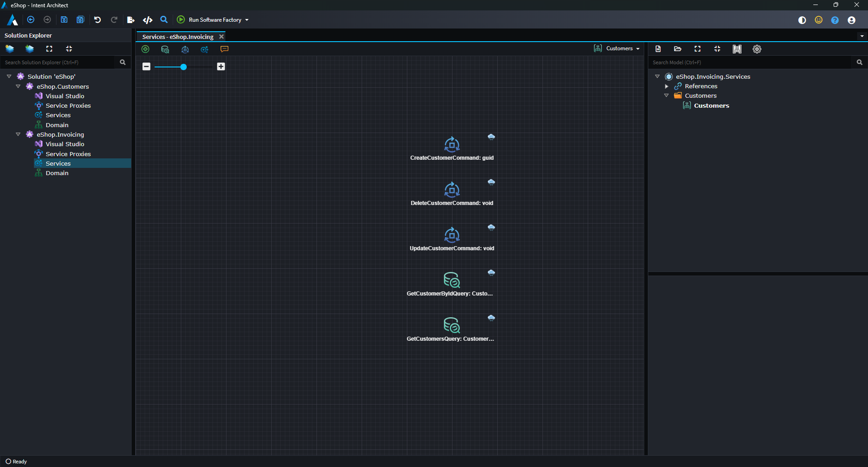Click the orange comment bubble icon
Viewport: 868px width, 467px height.
pos(224,49)
